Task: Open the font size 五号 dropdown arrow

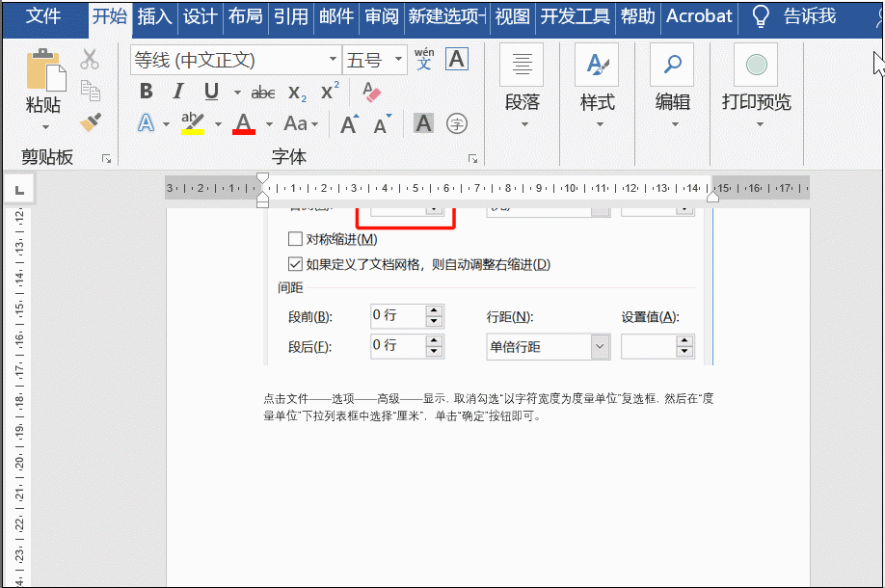Action: coord(398,59)
